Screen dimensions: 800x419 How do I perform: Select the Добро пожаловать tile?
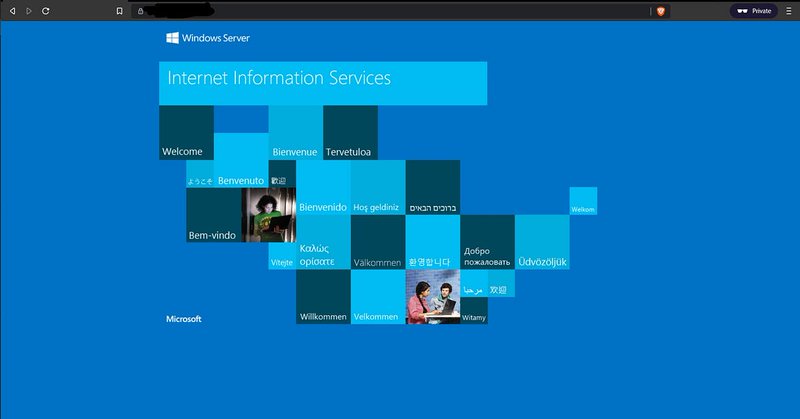pyautogui.click(x=487, y=242)
